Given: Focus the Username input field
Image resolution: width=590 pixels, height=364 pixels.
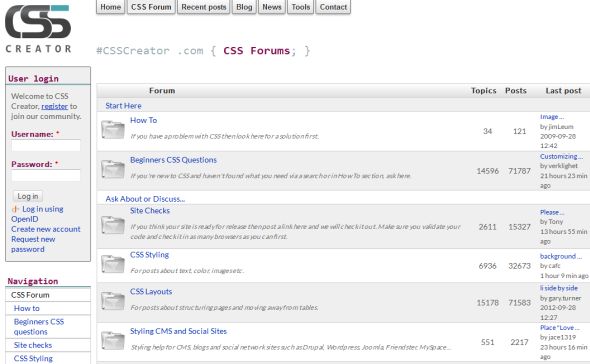Looking at the screenshot, I should pos(46,145).
